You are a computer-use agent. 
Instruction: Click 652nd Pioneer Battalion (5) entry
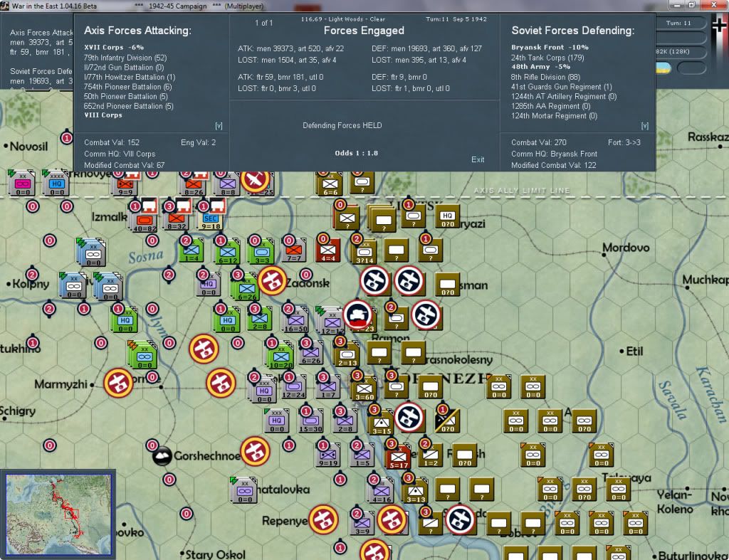(x=128, y=106)
